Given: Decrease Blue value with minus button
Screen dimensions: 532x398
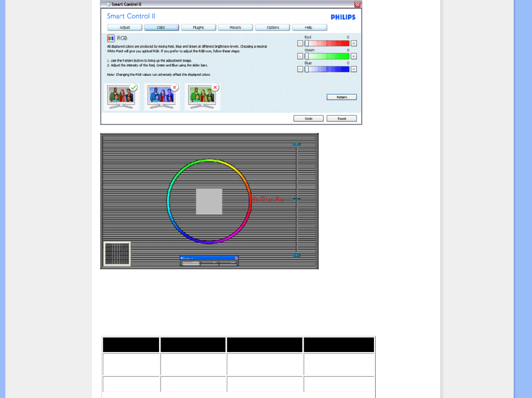Looking at the screenshot, I should [x=300, y=69].
